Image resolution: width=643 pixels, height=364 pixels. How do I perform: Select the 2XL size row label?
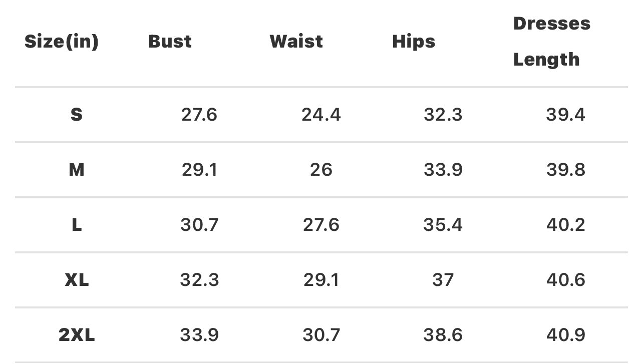pos(77,335)
